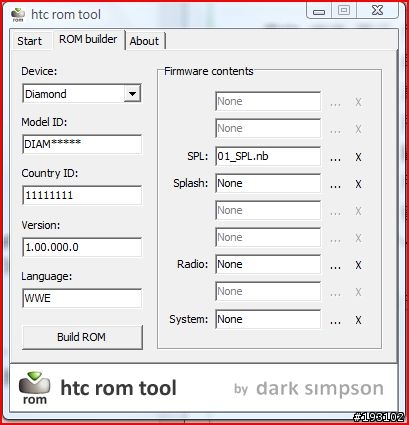The width and height of the screenshot is (409, 425).
Task: Click the 'Device:' label
Action: click(39, 71)
